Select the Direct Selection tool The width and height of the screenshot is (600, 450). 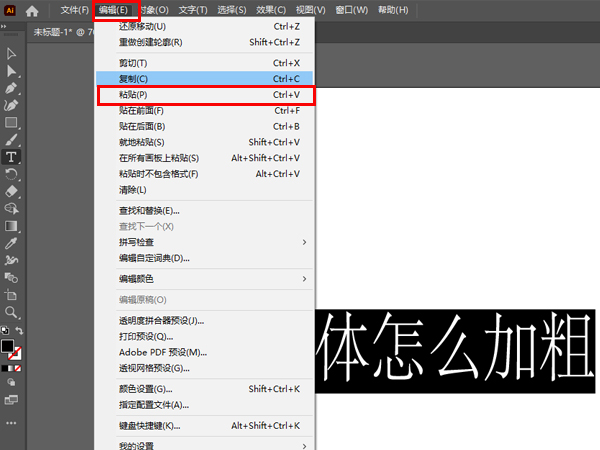(12, 71)
